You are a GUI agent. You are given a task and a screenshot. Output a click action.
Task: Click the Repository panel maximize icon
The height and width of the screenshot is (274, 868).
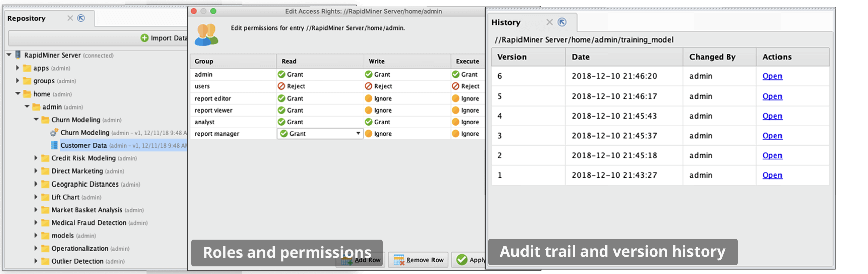coord(81,18)
